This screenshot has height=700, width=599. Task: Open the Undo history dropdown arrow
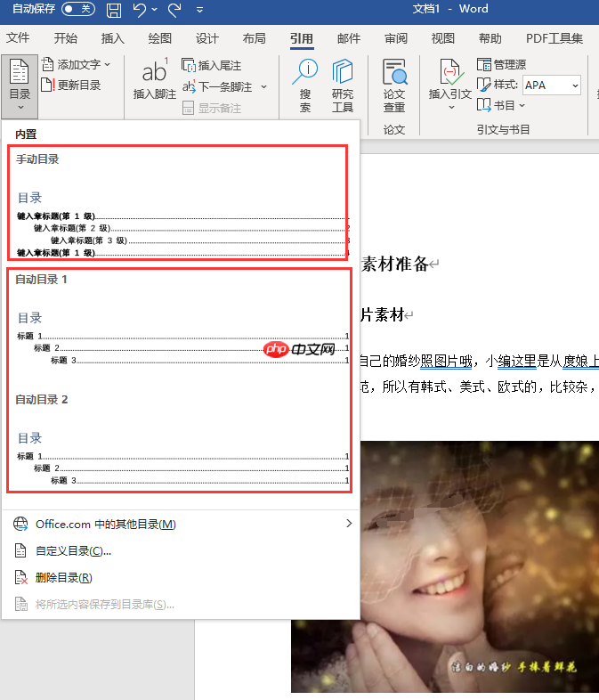pyautogui.click(x=154, y=10)
